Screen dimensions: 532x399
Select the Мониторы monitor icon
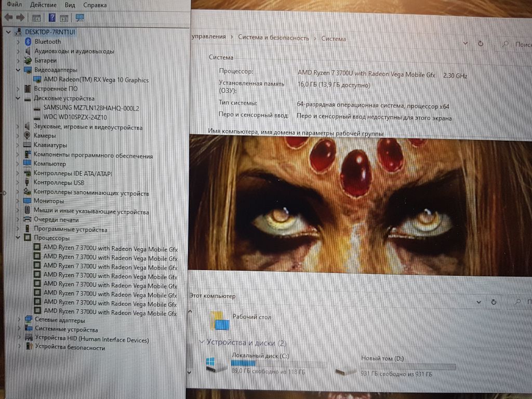(27, 201)
